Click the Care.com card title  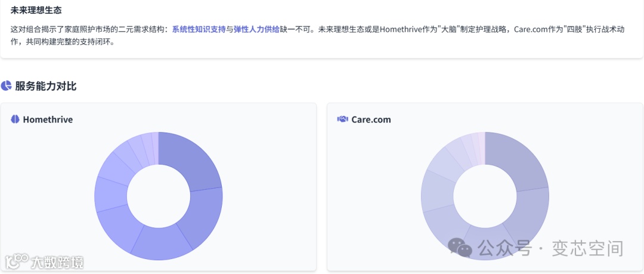click(371, 120)
